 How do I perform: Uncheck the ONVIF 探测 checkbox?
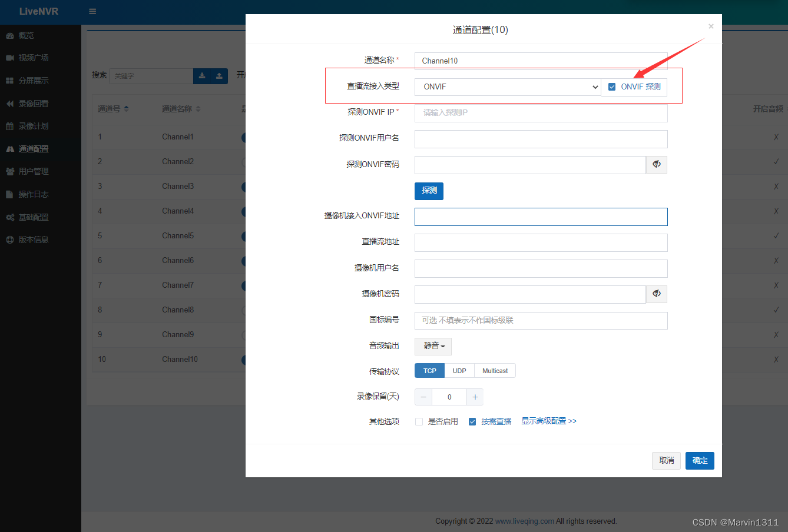pos(612,87)
